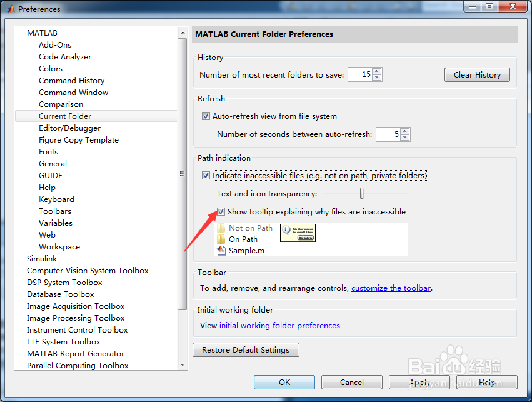The image size is (532, 402).
Task: Click Clear History button
Action: click(x=477, y=74)
